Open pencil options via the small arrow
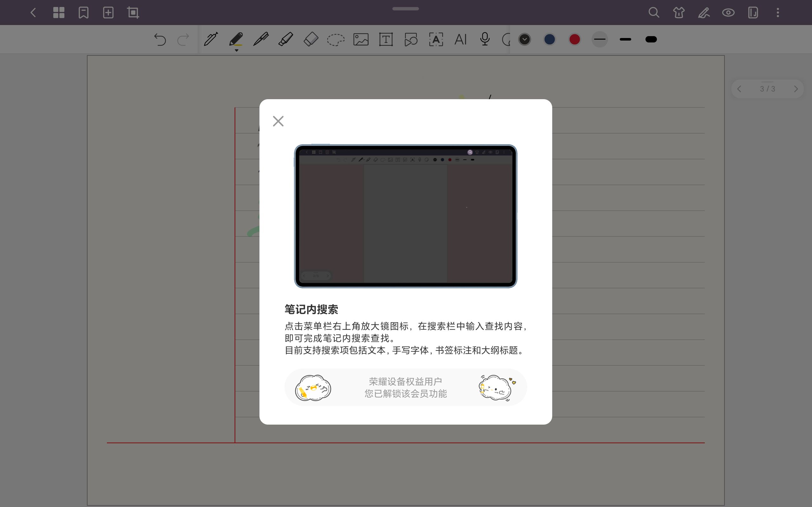Viewport: 812px width, 507px height. pyautogui.click(x=236, y=50)
